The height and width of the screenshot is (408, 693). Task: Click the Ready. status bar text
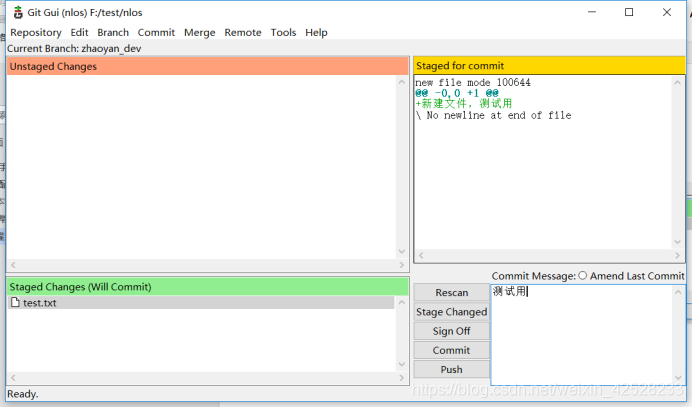coord(23,394)
